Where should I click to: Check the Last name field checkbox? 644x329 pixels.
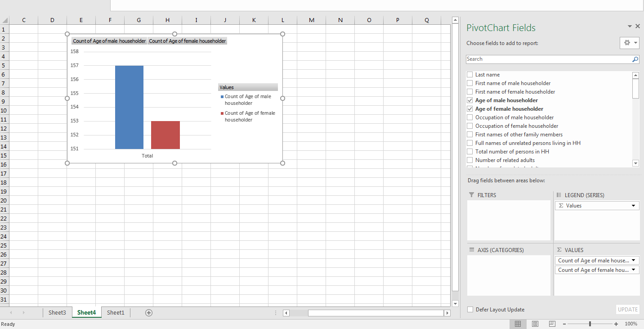[x=470, y=75]
